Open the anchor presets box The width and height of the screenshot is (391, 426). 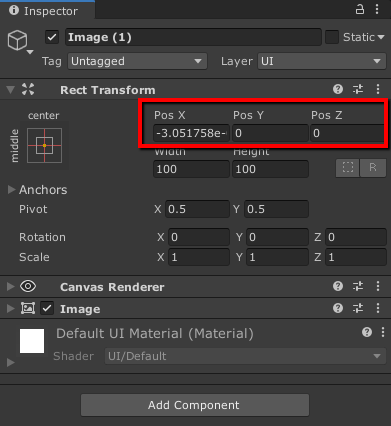click(44, 146)
